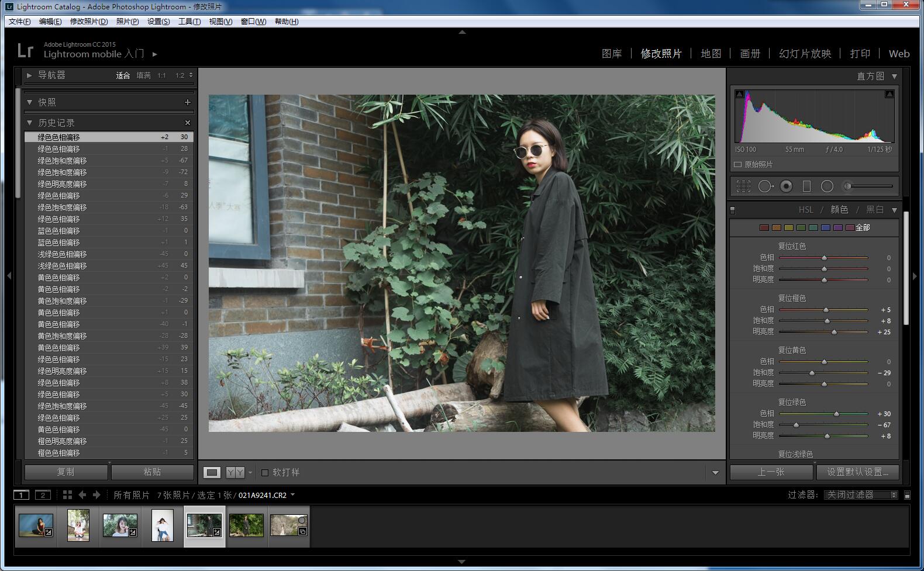Select the blue color swatch in color panel
Image resolution: width=924 pixels, height=571 pixels.
click(x=825, y=228)
